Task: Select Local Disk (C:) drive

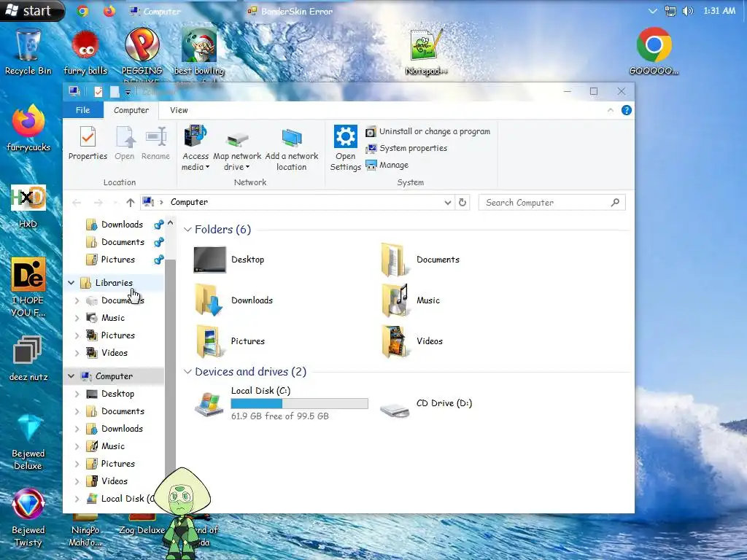Action: pos(281,402)
